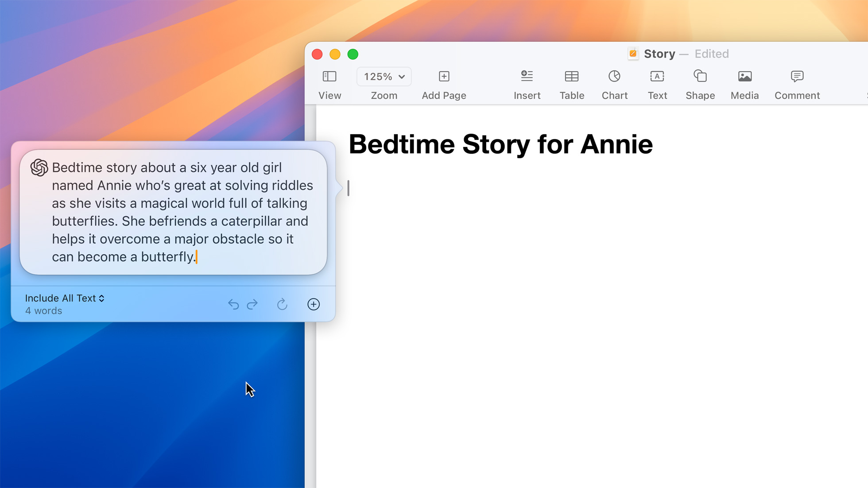The width and height of the screenshot is (868, 488).
Task: Redo the ChatGPT edit
Action: [x=252, y=304]
